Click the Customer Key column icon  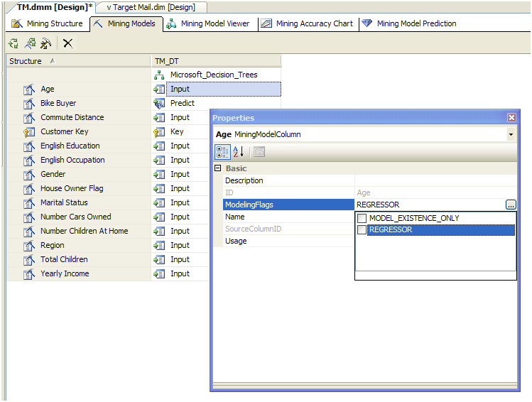tap(29, 131)
